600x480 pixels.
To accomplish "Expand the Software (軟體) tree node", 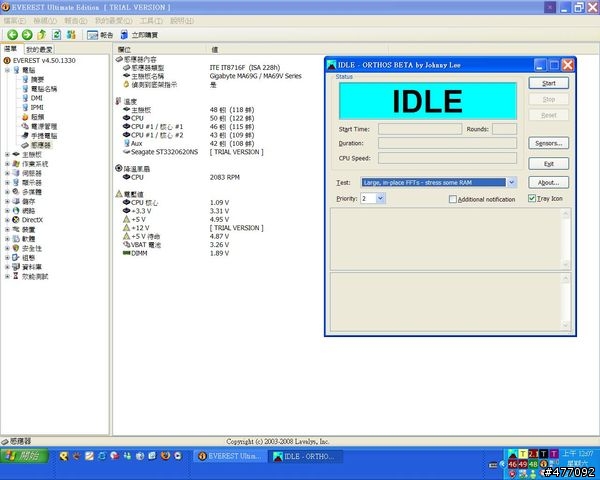I will click(7, 238).
